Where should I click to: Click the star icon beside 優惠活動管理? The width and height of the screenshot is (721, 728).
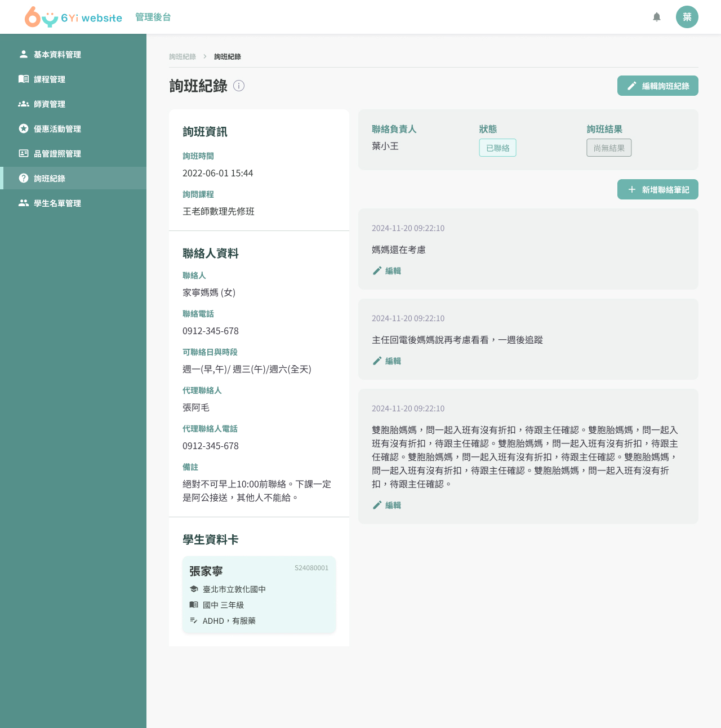pyautogui.click(x=24, y=128)
